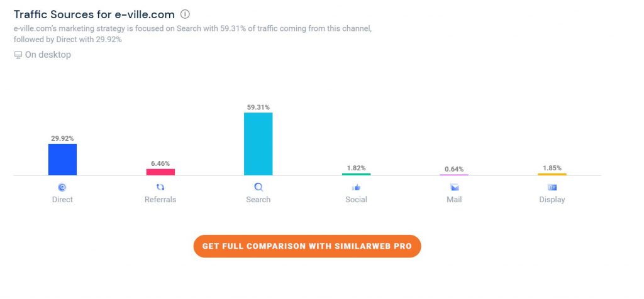Click the Mail envelope icon
This screenshot has height=299, width=644.
[x=454, y=187]
